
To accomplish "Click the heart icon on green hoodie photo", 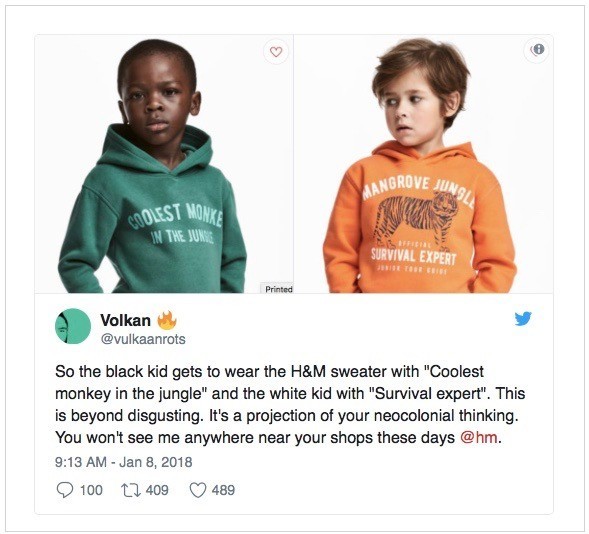I will coord(276,52).
